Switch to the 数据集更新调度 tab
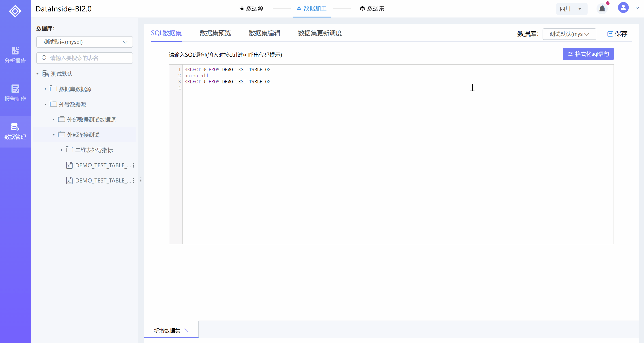This screenshot has width=644, height=343. tap(320, 33)
